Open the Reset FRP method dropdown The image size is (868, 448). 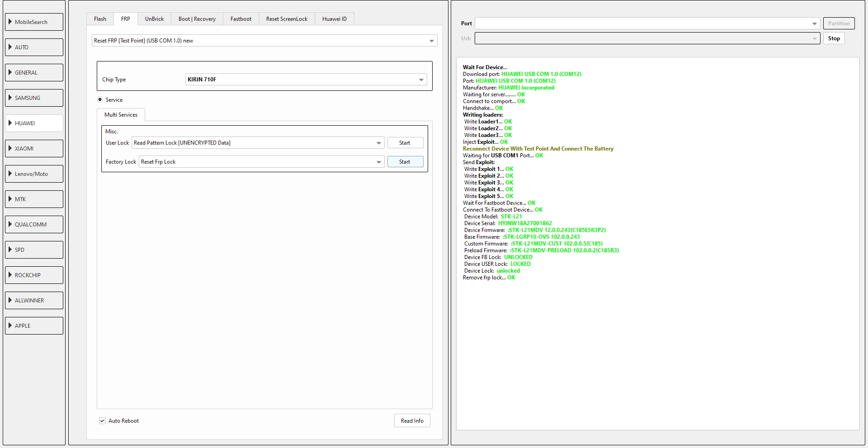click(x=431, y=41)
